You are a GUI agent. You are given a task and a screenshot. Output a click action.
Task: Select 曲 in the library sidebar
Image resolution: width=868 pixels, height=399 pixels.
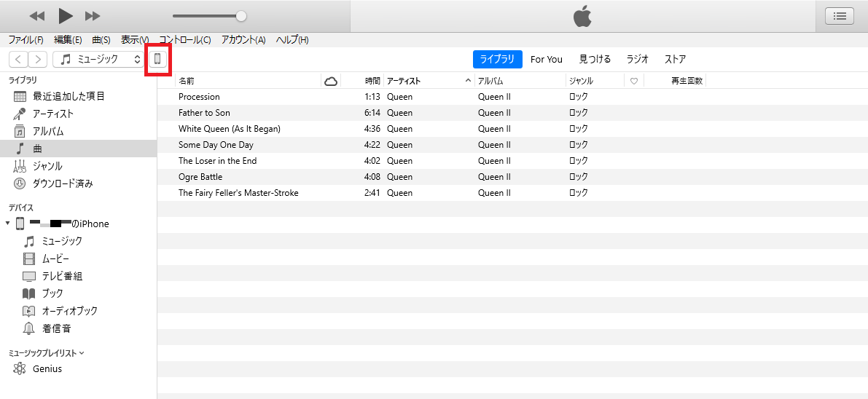[x=79, y=149]
